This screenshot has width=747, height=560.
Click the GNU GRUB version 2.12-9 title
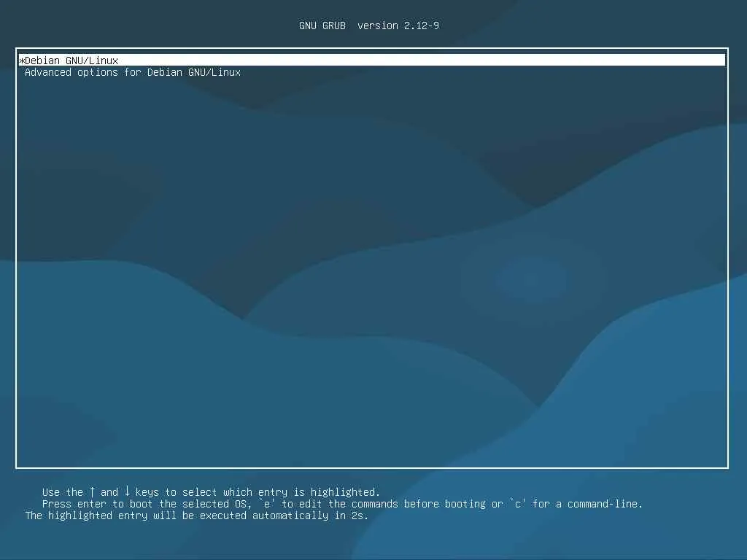(x=368, y=26)
